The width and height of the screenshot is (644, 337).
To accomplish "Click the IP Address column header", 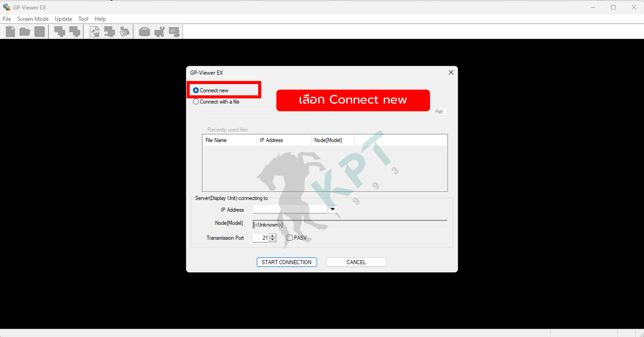I will click(x=284, y=140).
